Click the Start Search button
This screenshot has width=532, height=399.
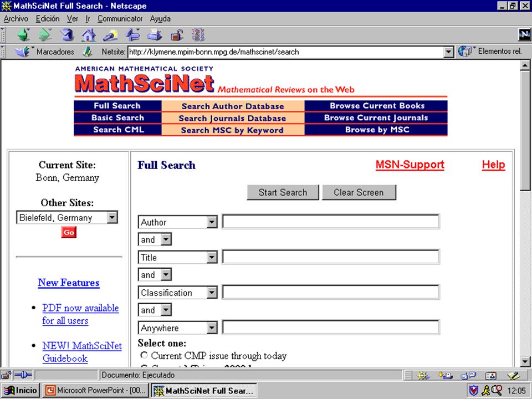[283, 192]
